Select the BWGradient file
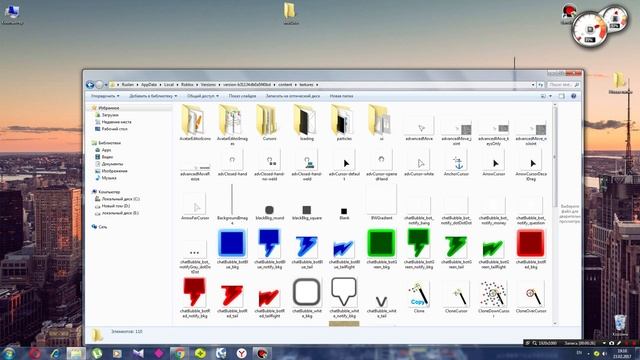640x360 pixels. (381, 202)
